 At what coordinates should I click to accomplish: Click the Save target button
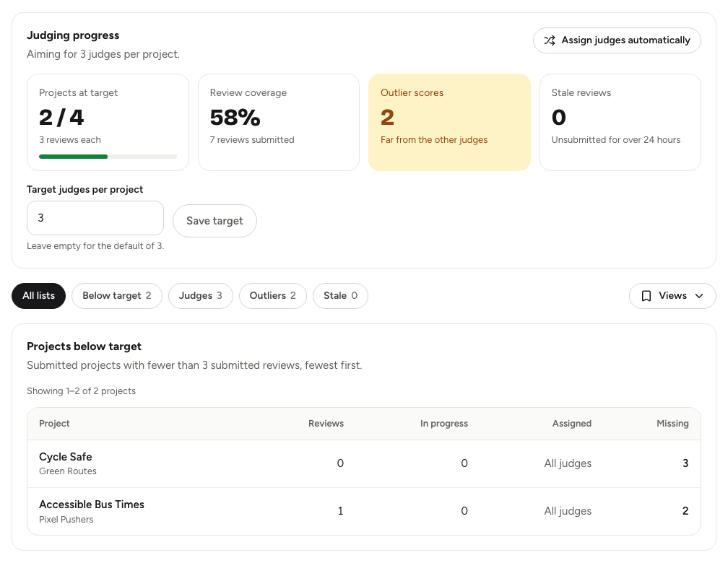tap(214, 221)
